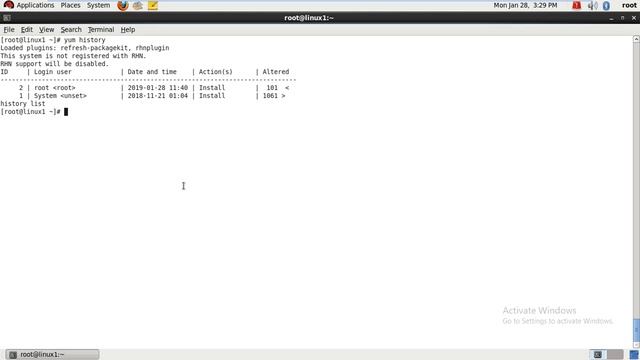The image size is (640, 360).
Task: Click the 'Date and time' column header
Action: click(x=152, y=72)
